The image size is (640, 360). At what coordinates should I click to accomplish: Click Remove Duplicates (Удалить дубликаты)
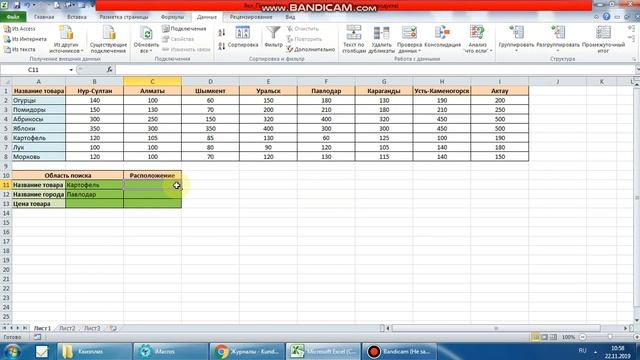[381, 39]
